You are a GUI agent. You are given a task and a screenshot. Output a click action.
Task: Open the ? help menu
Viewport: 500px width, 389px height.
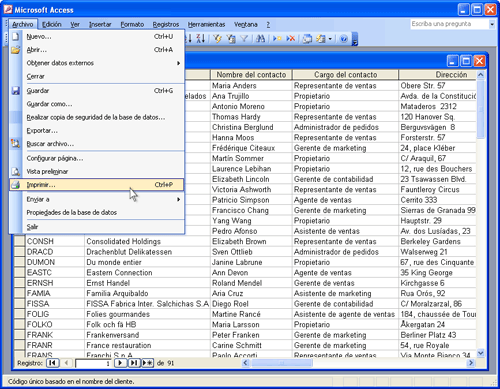[x=268, y=24]
